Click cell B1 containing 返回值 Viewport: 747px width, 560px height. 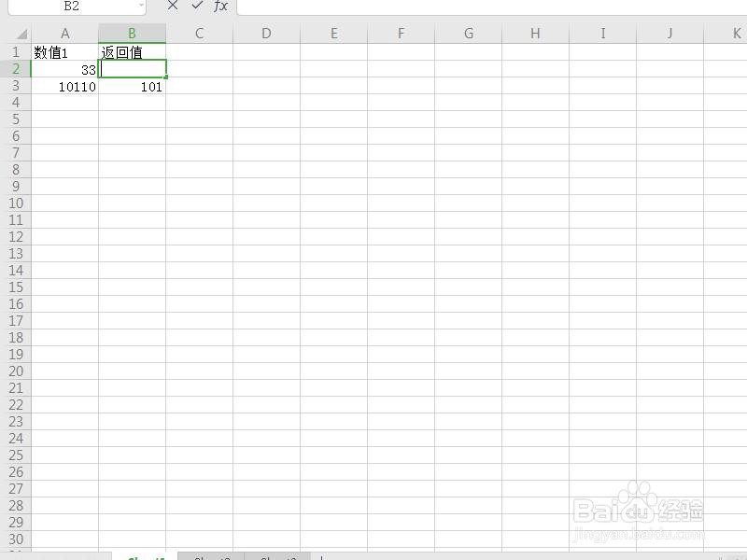(x=132, y=52)
